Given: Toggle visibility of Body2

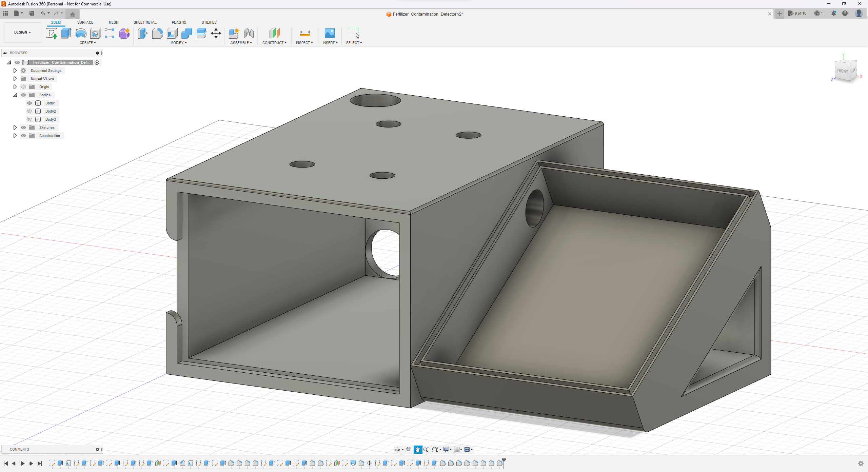Looking at the screenshot, I should 28,111.
